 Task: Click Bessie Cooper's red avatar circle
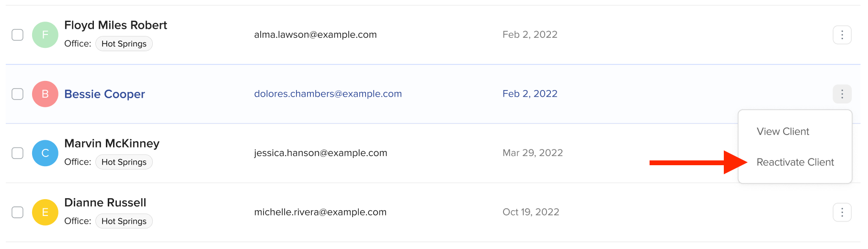click(45, 94)
